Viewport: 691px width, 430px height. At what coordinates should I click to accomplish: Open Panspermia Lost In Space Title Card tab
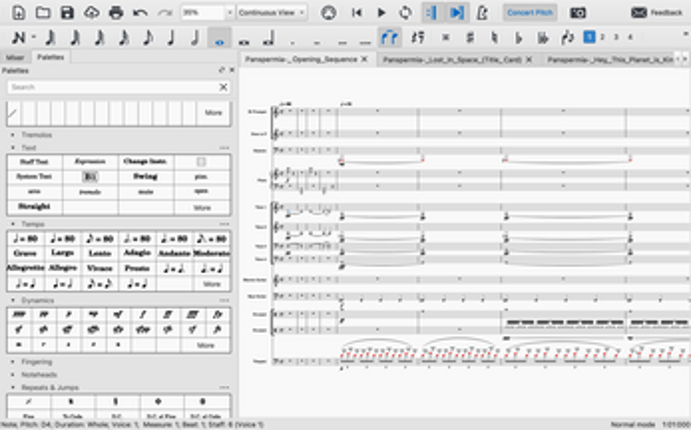pos(452,59)
